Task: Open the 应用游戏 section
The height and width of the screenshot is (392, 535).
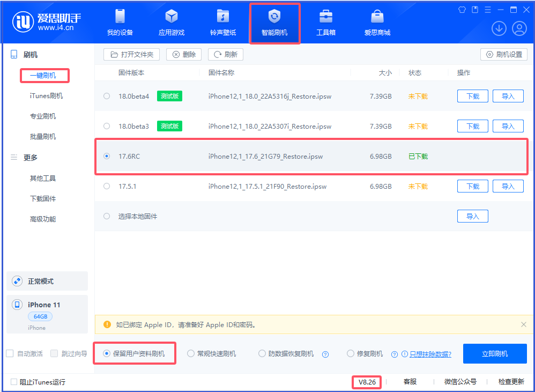Action: tap(170, 23)
